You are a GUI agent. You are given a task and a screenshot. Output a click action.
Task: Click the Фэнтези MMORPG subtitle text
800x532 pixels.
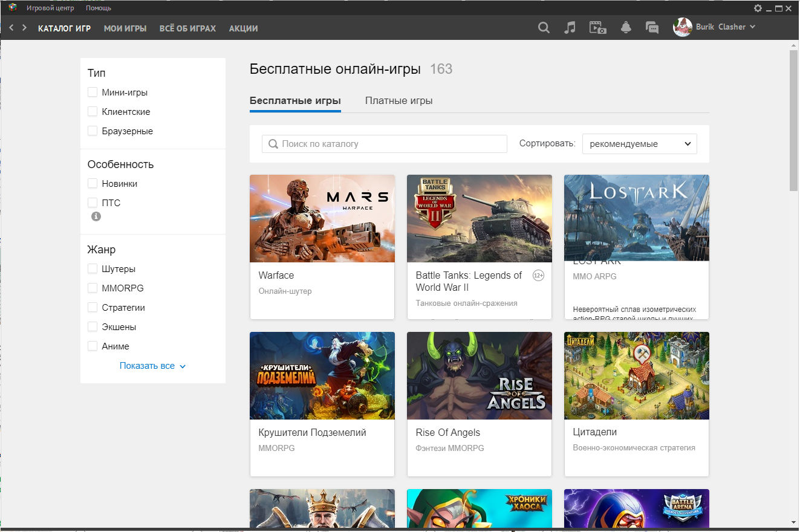[450, 448]
